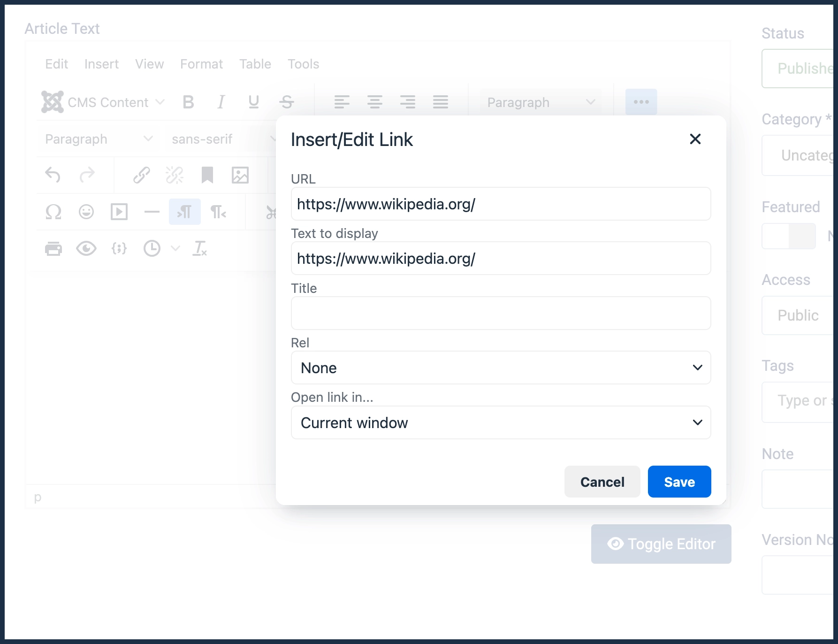This screenshot has width=838, height=644.
Task: Open the Rel dropdown showing None
Action: (501, 368)
